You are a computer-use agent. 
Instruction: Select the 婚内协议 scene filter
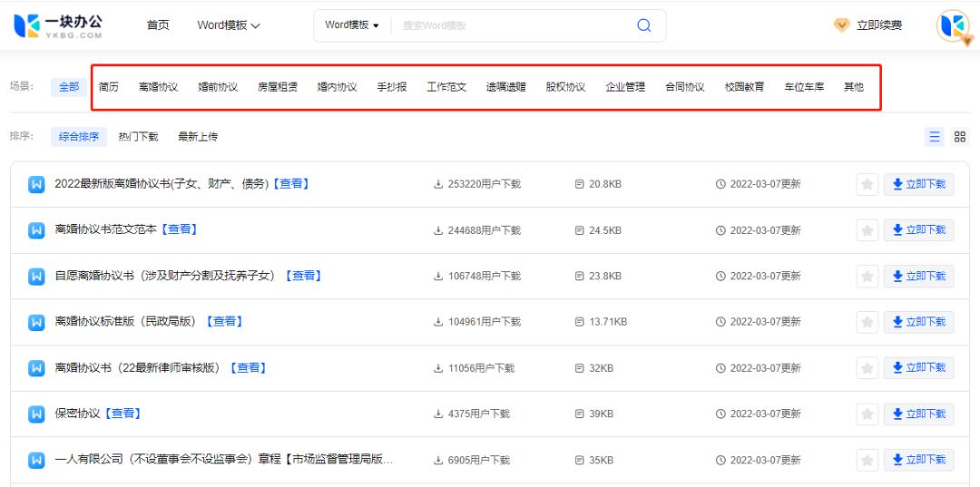point(337,87)
